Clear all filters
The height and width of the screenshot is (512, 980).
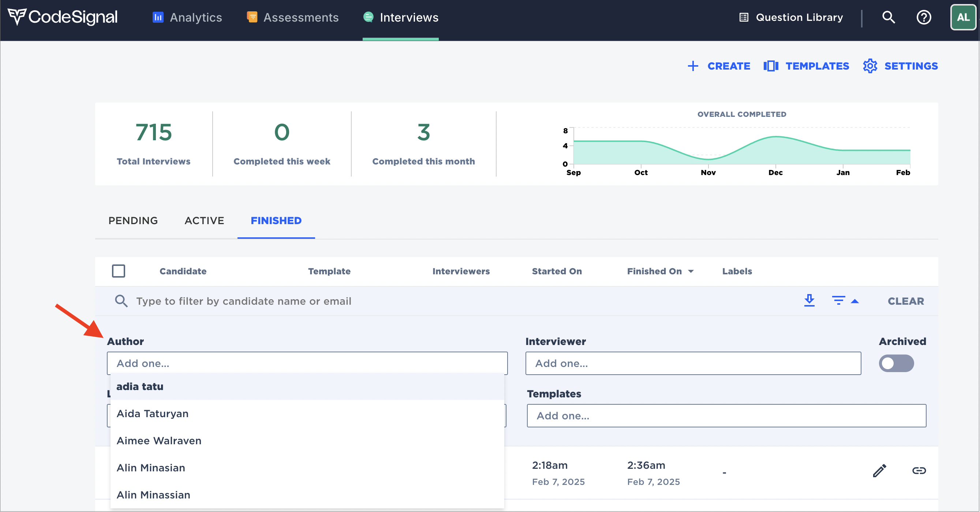[x=906, y=301]
